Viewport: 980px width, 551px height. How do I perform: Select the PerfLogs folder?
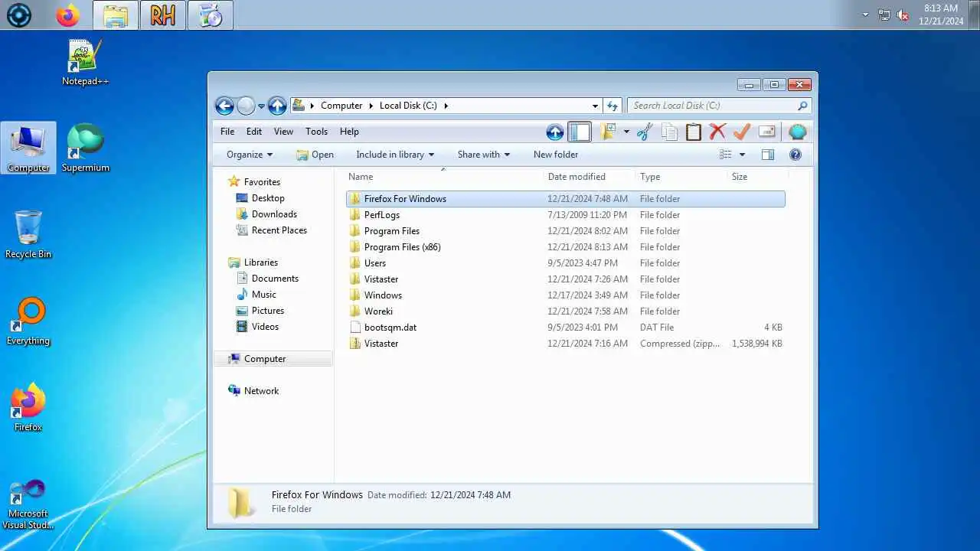(x=565, y=215)
